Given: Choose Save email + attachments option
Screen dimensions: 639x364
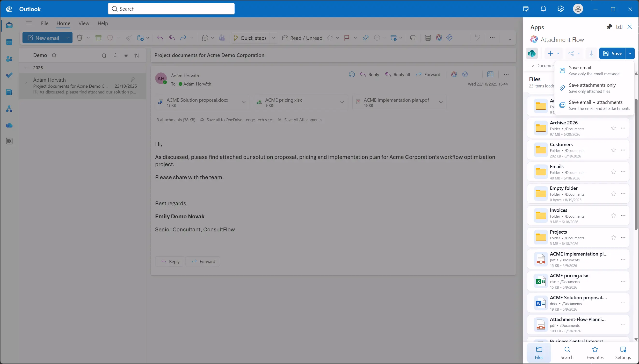Looking at the screenshot, I should point(594,105).
